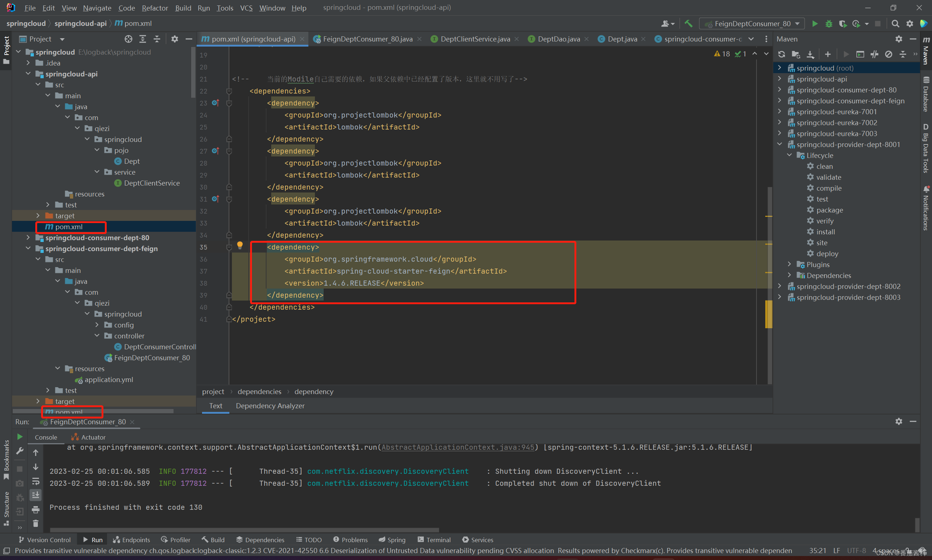The width and height of the screenshot is (932, 560).
Task: Expand springcloud-api in Maven panel
Action: [779, 79]
